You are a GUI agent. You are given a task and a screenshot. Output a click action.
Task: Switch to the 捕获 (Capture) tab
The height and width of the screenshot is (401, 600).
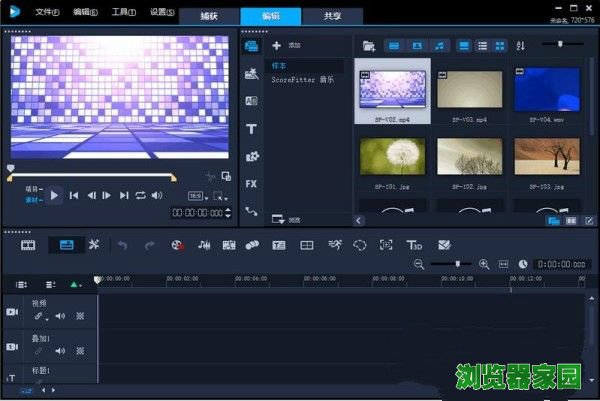209,16
